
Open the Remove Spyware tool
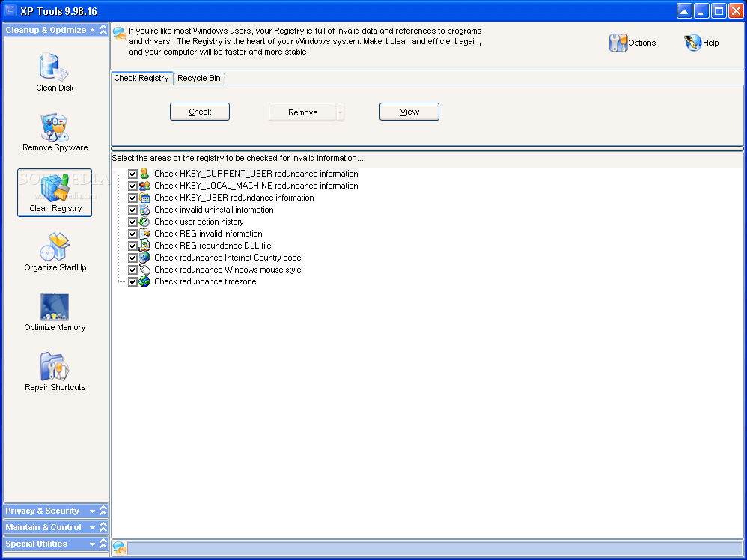pyautogui.click(x=55, y=133)
